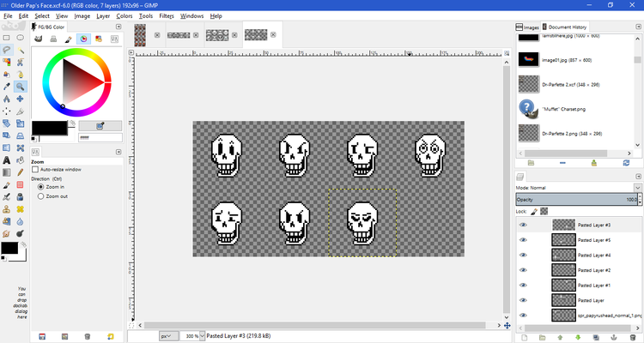Choose the Zoom out radio option
This screenshot has width=644, height=343.
click(40, 196)
